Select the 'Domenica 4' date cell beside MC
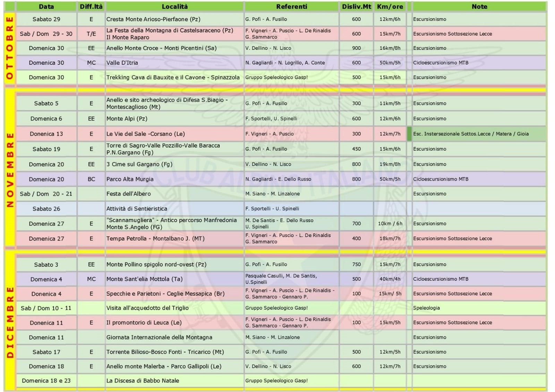 [x=46, y=279]
